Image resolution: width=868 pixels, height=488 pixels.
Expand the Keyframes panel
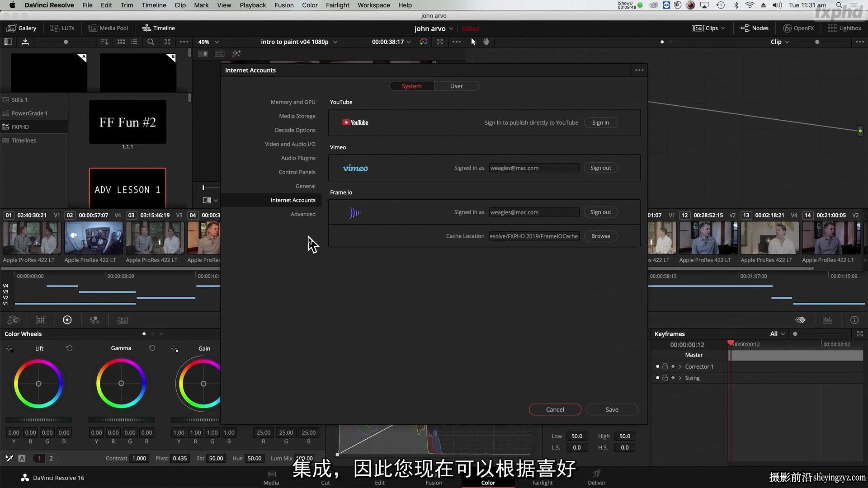pos(860,333)
